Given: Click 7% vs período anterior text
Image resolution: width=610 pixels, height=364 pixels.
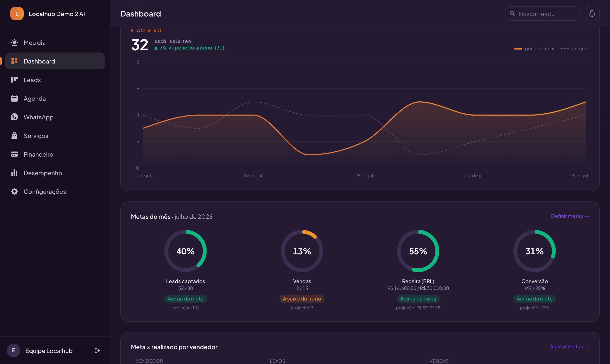Looking at the screenshot, I should [189, 48].
